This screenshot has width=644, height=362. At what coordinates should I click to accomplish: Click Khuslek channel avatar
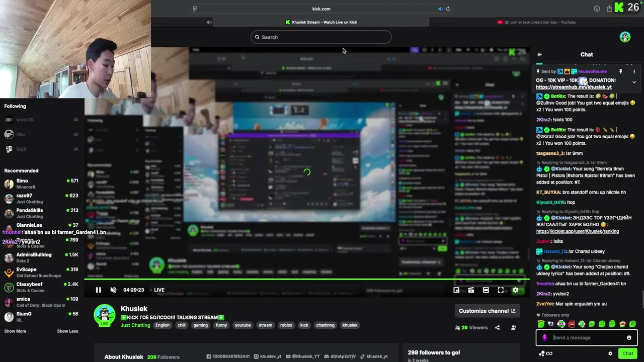(x=104, y=315)
